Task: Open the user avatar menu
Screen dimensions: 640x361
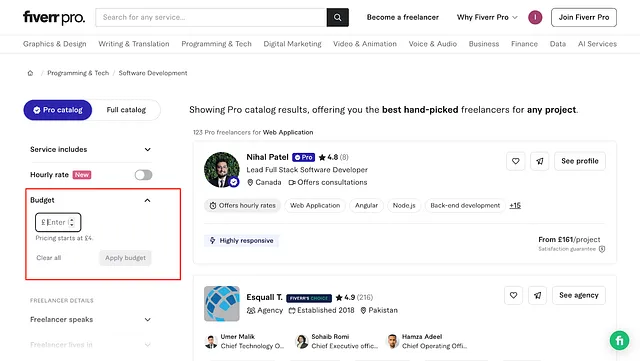Action: pyautogui.click(x=535, y=17)
